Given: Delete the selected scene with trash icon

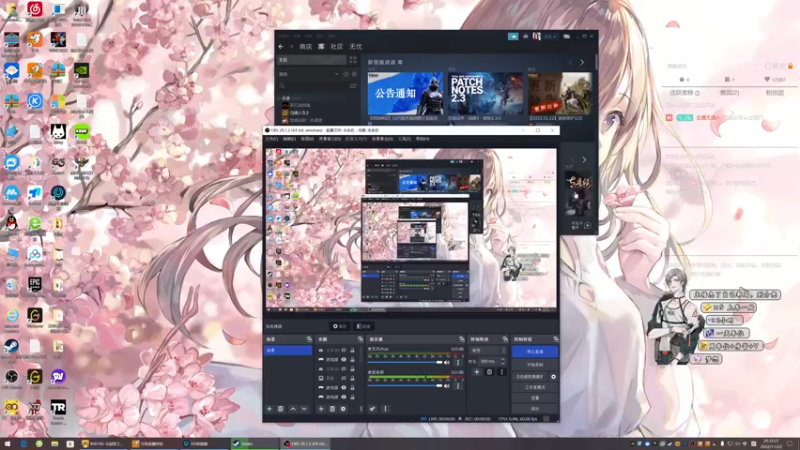Looking at the screenshot, I should click(281, 409).
